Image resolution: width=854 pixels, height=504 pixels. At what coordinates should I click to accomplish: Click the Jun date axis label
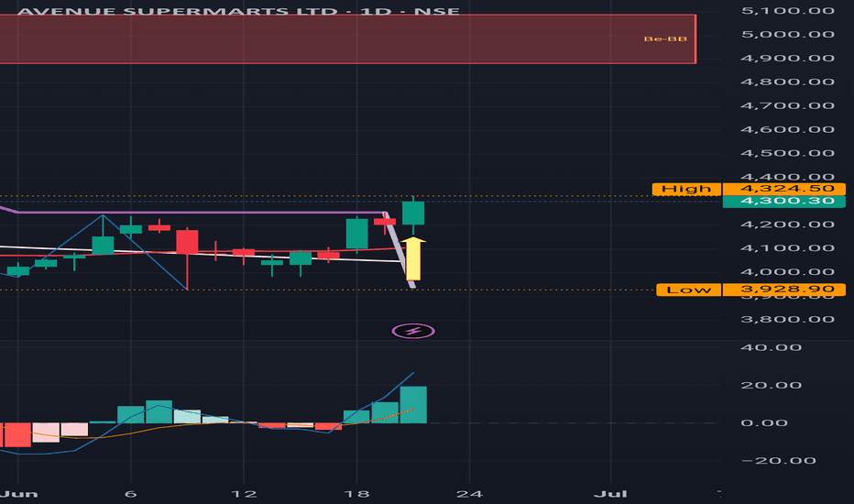click(19, 494)
